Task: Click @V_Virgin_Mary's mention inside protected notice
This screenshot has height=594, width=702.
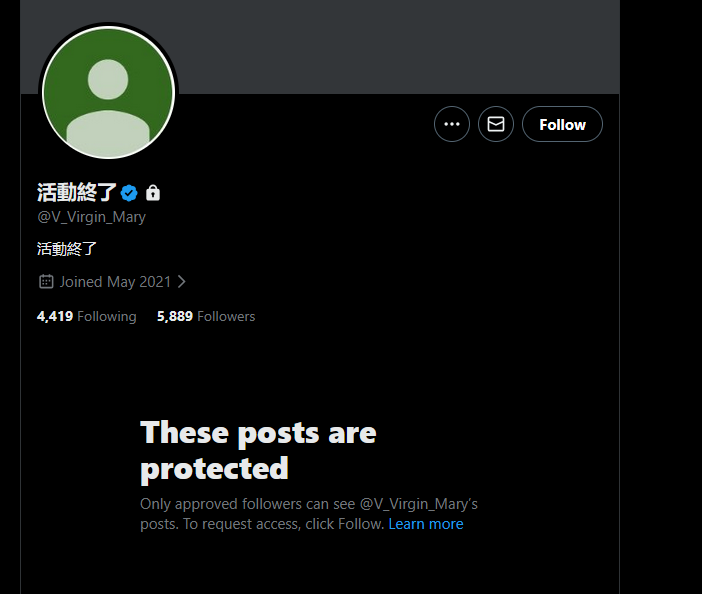Action: (419, 504)
